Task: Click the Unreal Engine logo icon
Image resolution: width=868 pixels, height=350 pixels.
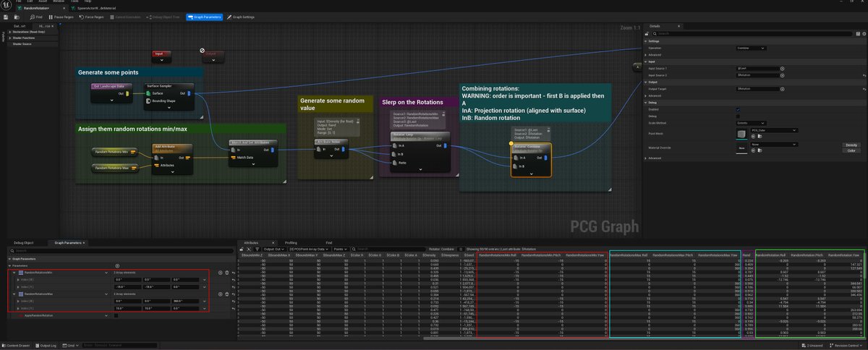Action: tap(6, 5)
